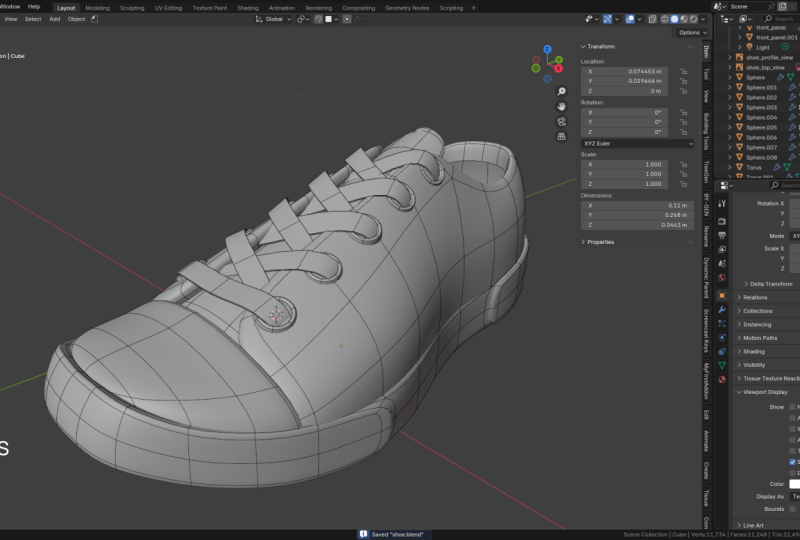Select the Light object in the outliner

point(763,47)
